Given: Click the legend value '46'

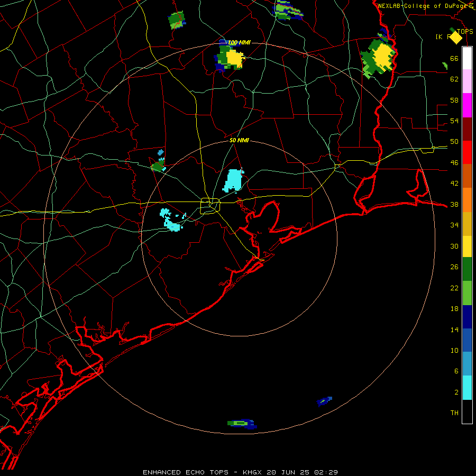Looking at the screenshot, I should [x=454, y=163].
